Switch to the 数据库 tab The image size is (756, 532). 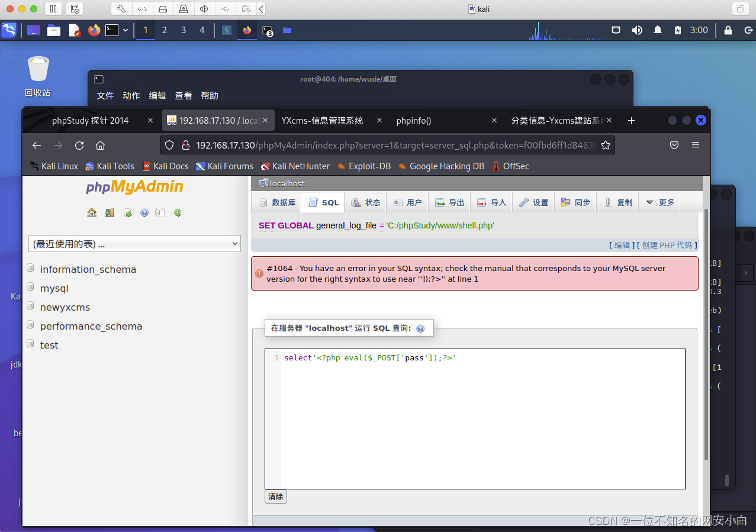277,202
